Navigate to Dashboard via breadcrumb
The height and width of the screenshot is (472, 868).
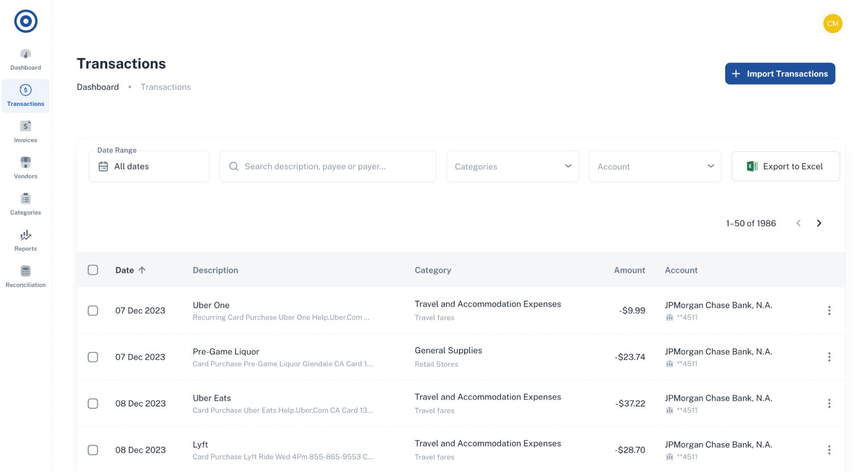tap(98, 87)
